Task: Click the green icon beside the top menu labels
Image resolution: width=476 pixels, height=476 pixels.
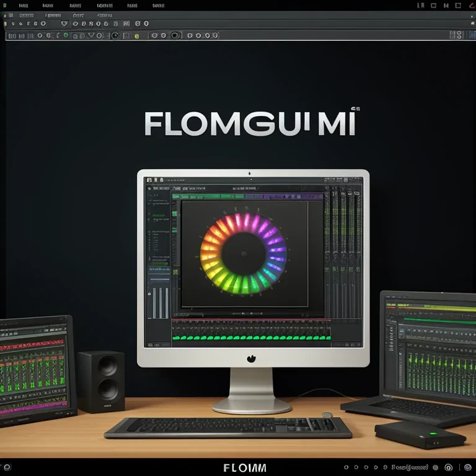Action: [4, 5]
